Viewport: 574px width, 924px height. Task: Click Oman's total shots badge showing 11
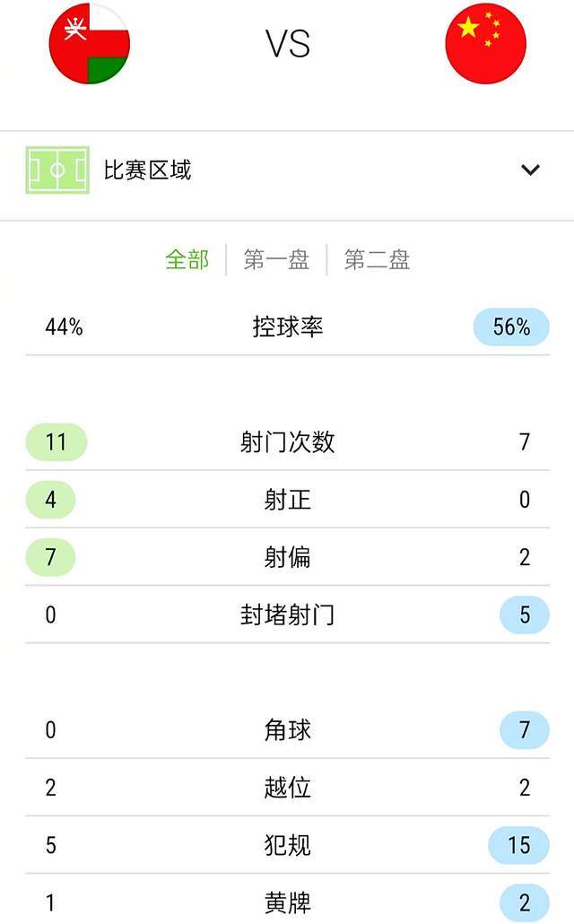(x=56, y=442)
